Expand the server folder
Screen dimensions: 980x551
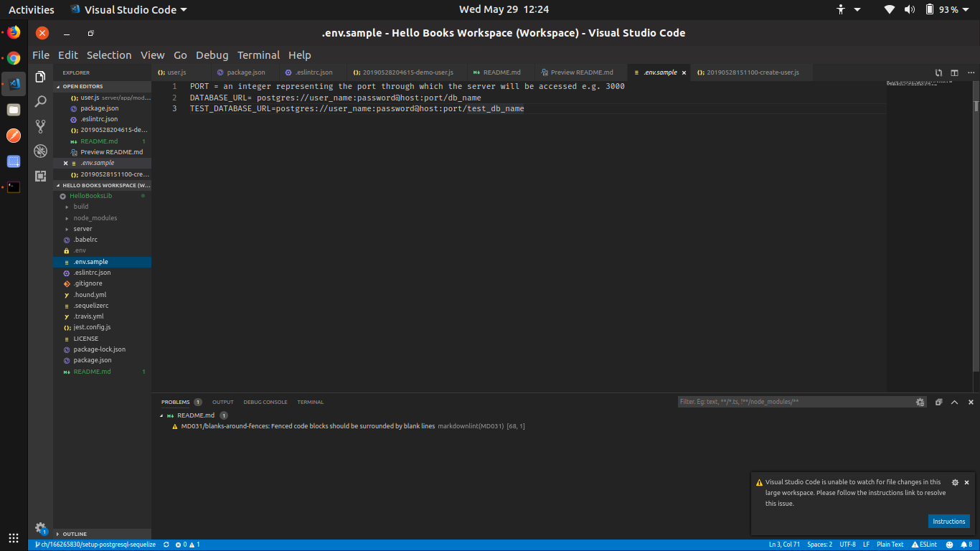coord(102,229)
